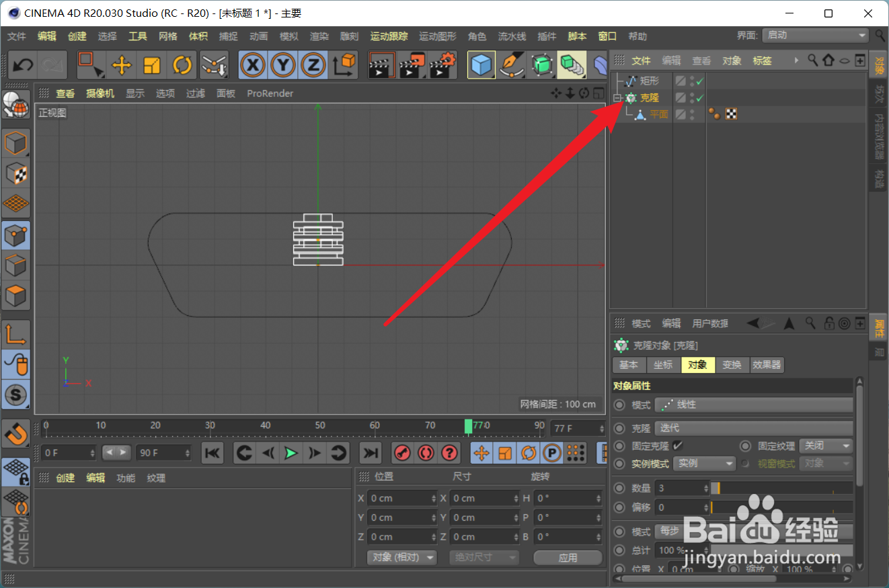The image size is (889, 588).
Task: Click the green checkmark next to 克隆
Action: pos(699,97)
